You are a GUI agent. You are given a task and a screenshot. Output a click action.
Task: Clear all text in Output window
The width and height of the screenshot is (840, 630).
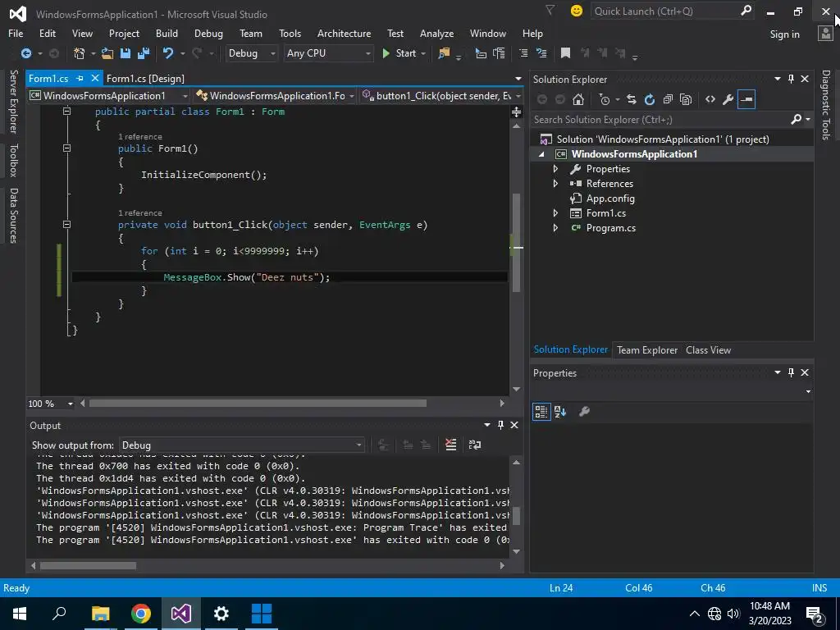point(451,445)
